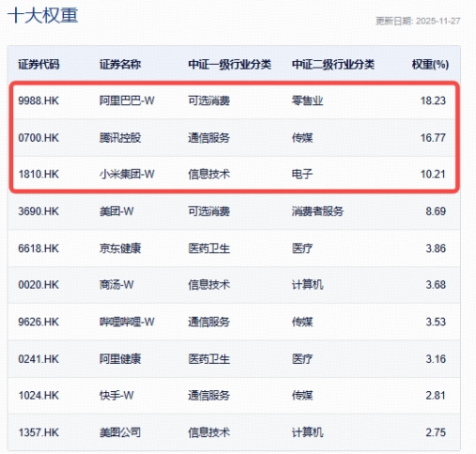Image resolution: width=476 pixels, height=454 pixels.
Task: Select the 哔哩哔哩-W row name
Action: [x=127, y=322]
